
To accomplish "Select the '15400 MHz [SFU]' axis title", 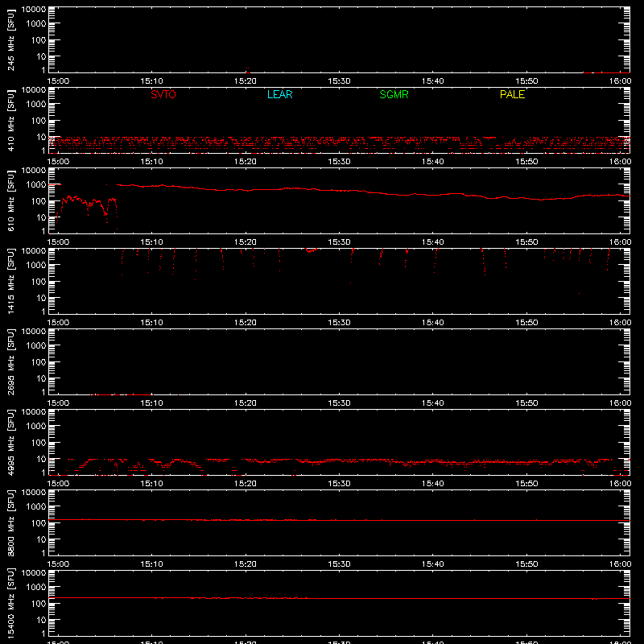I will (11, 603).
